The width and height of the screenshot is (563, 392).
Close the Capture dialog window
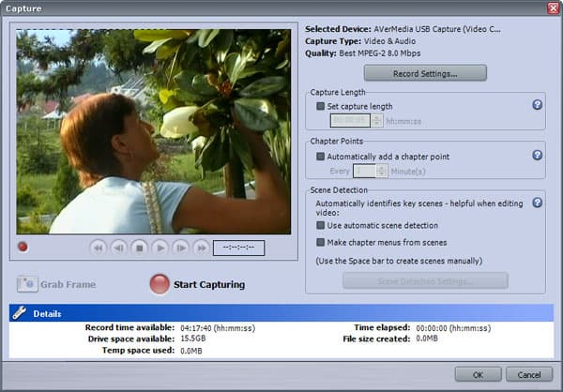(x=554, y=8)
